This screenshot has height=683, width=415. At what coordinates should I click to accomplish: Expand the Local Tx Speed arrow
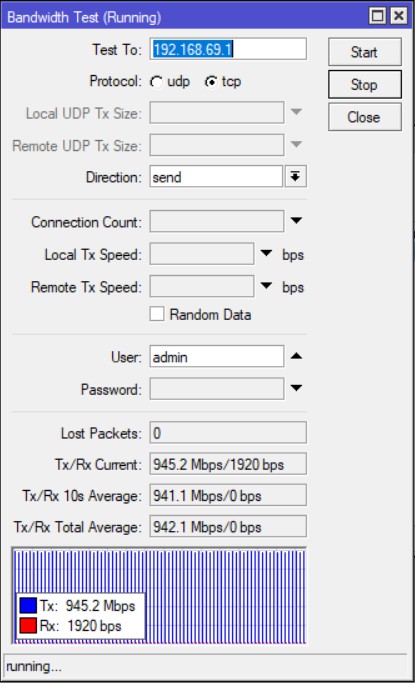click(266, 253)
